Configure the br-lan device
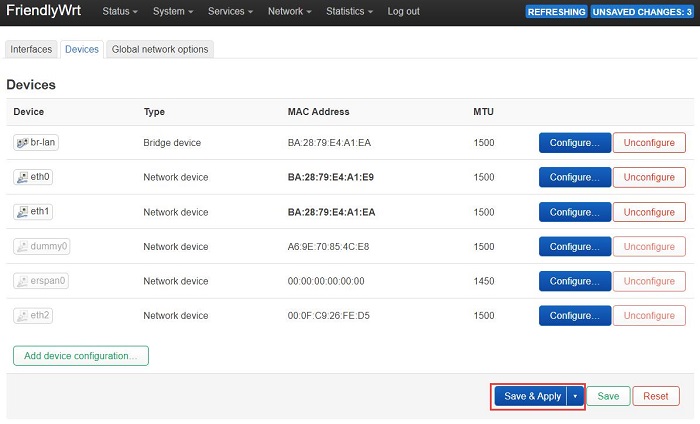The height and width of the screenshot is (424, 700). (574, 143)
